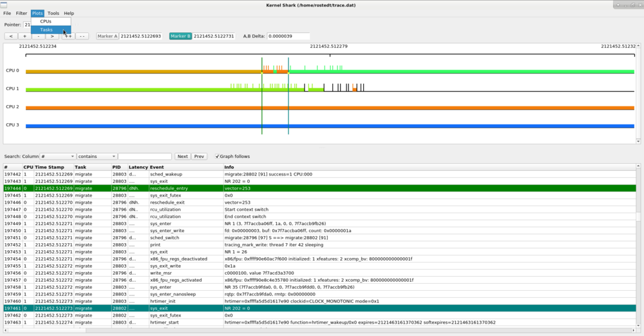Viewport: 644px width, 336px height.
Task: Click the Marker A button
Action: pyautogui.click(x=107, y=36)
